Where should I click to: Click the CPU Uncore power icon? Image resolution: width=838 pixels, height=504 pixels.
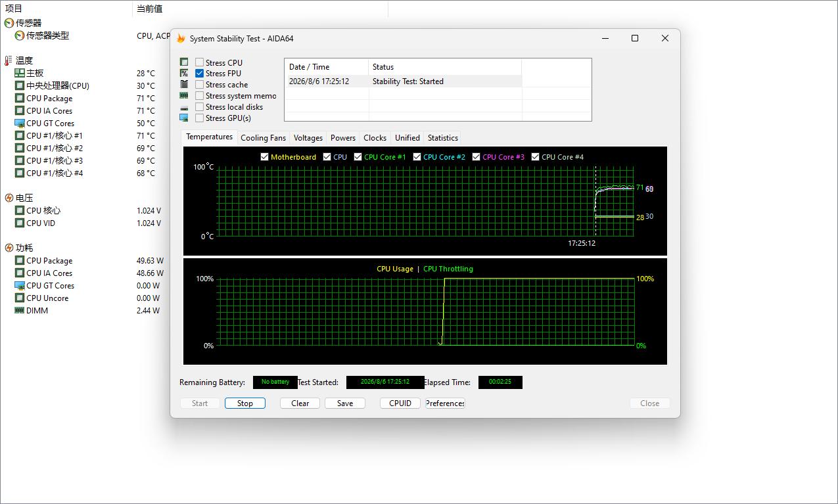click(20, 298)
